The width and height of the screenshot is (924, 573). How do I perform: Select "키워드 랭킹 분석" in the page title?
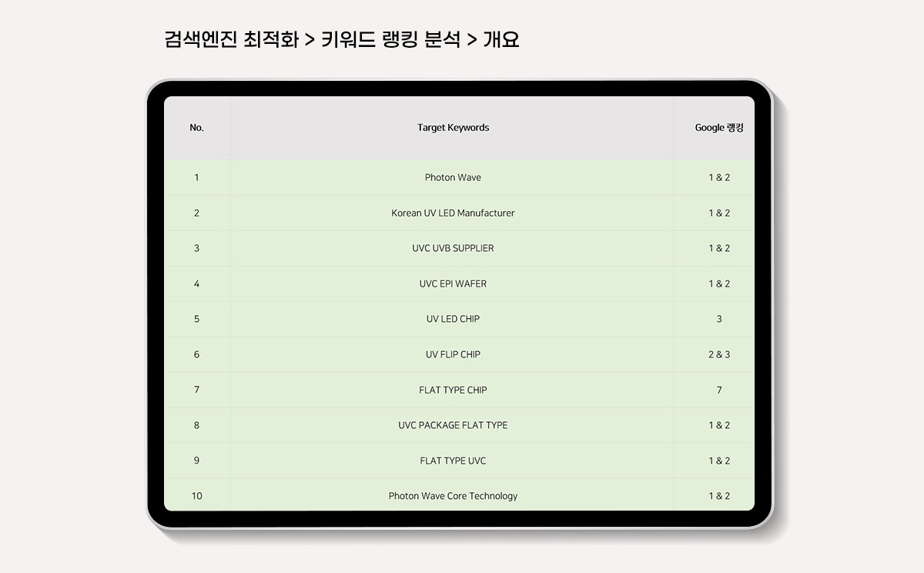point(390,39)
